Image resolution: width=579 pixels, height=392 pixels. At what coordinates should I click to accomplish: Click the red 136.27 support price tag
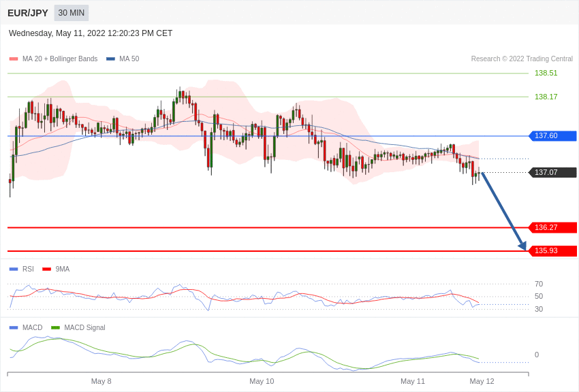[553, 227]
